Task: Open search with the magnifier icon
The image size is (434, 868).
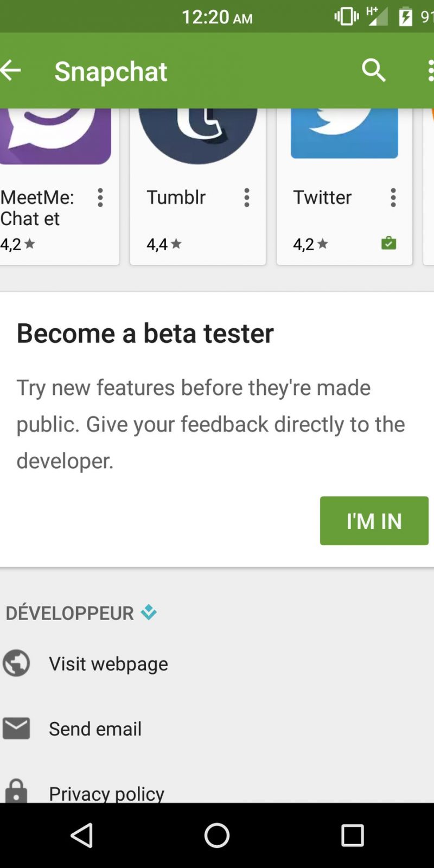Action: coord(374,71)
